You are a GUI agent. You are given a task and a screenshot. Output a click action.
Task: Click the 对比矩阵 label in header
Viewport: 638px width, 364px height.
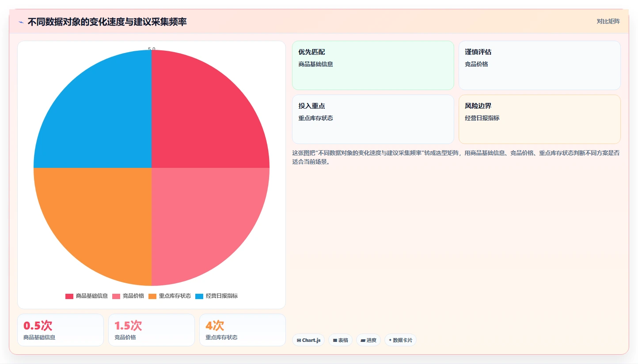608,21
